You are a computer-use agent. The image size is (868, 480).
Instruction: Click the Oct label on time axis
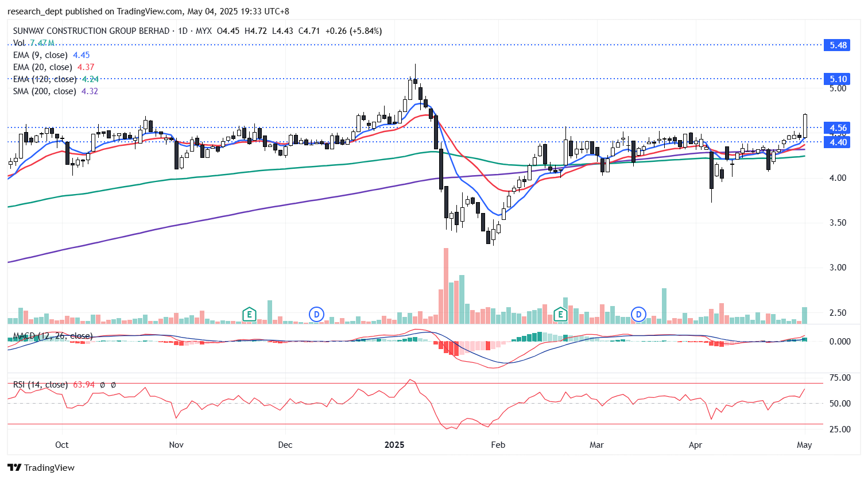pos(61,445)
